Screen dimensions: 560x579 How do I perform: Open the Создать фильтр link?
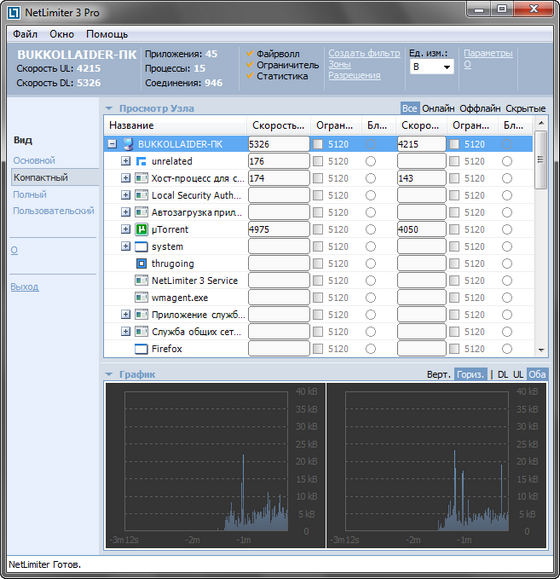(364, 53)
